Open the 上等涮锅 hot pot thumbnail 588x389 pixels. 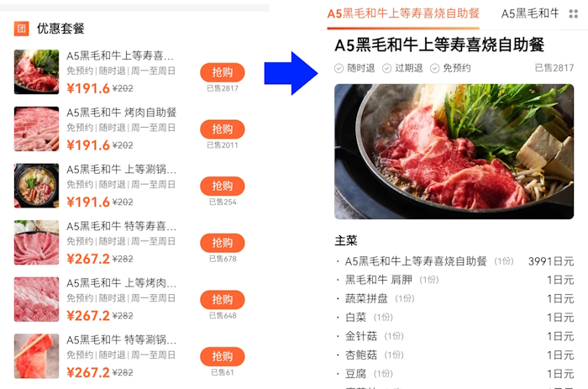coord(36,186)
